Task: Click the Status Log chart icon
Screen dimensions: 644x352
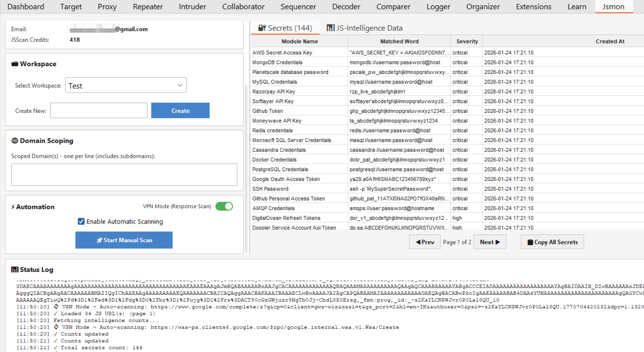Action: [15, 270]
